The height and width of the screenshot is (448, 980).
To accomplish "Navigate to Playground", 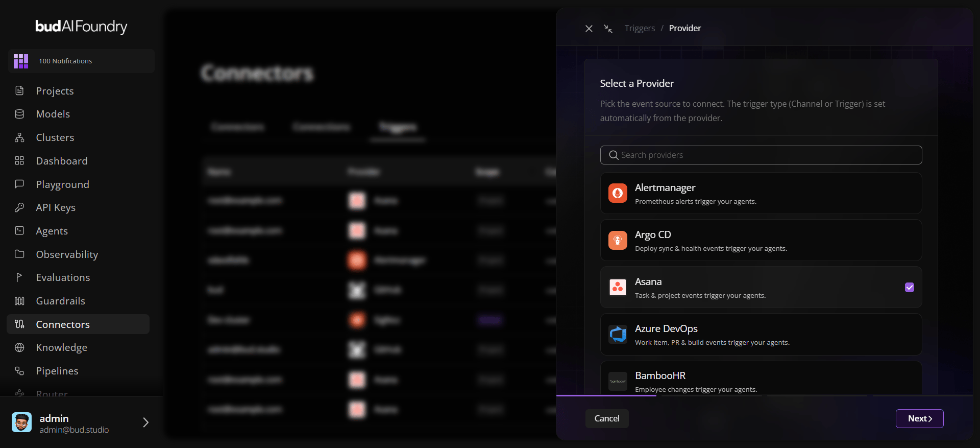I will (78, 184).
